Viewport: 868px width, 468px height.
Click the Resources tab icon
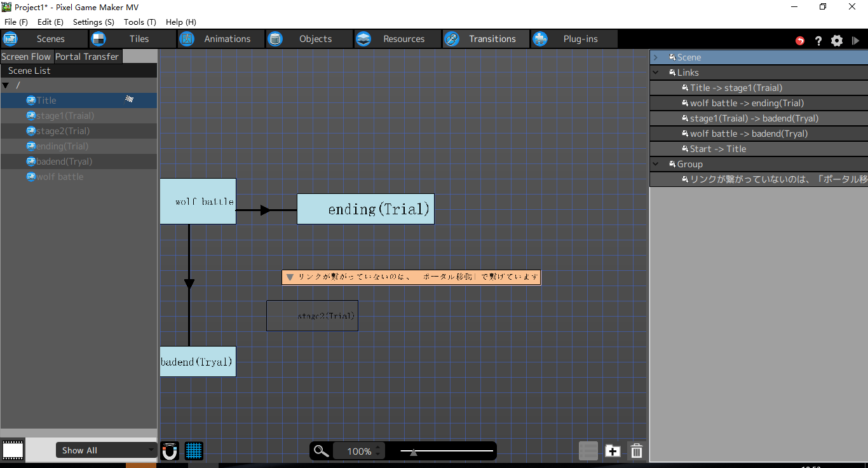[363, 39]
